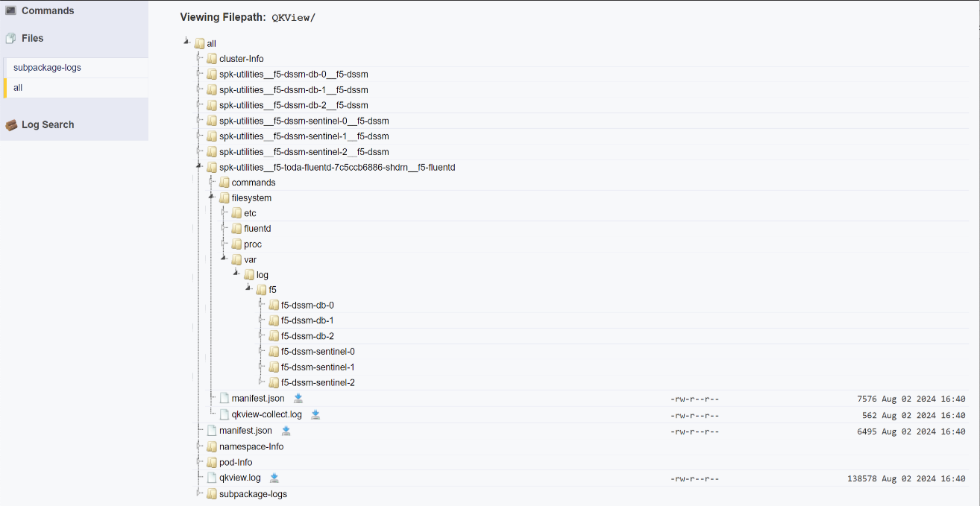Click the f5-dssm-sentinel-2 log folder icon

coord(274,383)
